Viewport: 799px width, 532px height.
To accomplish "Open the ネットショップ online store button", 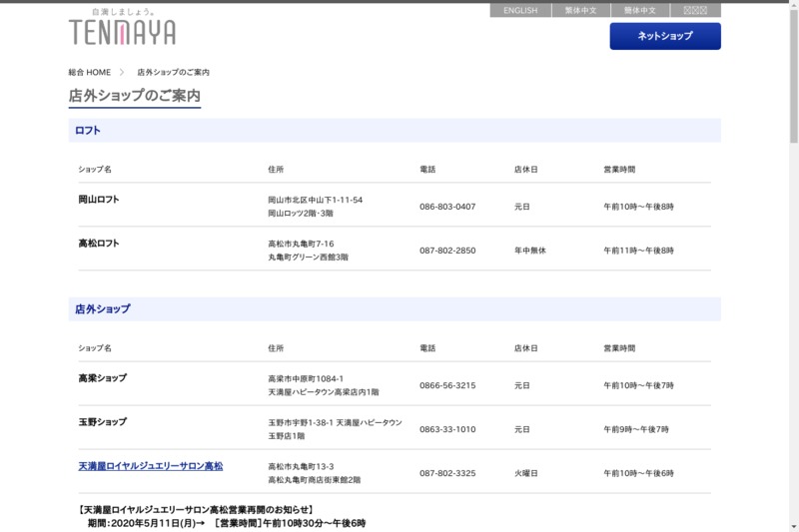I will pos(665,36).
